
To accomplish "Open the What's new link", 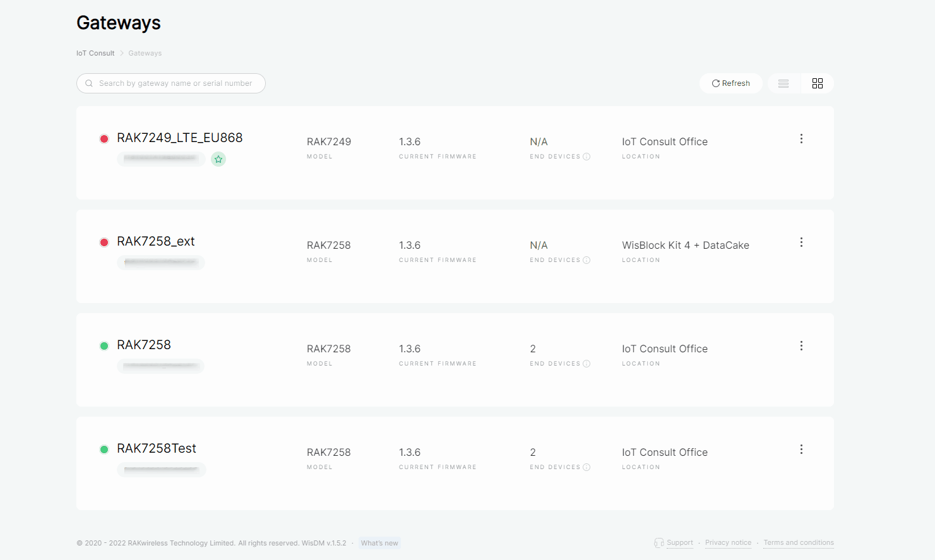I will tap(379, 543).
